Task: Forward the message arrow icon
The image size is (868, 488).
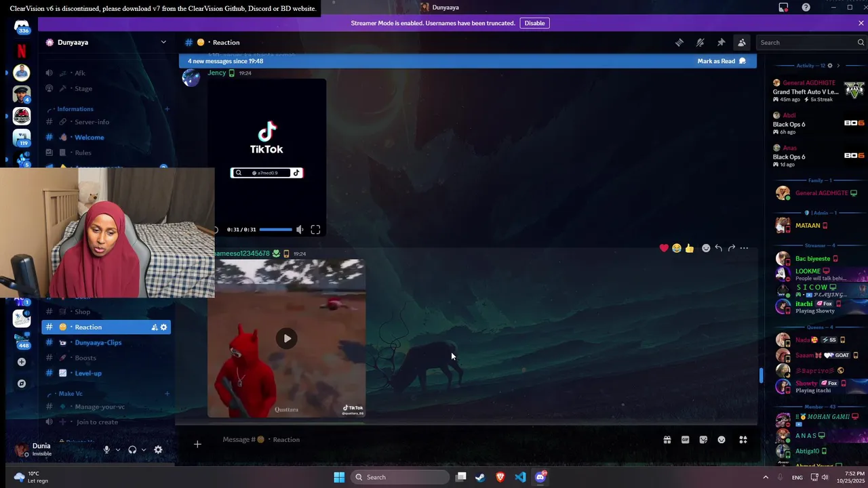Action: [x=732, y=248]
